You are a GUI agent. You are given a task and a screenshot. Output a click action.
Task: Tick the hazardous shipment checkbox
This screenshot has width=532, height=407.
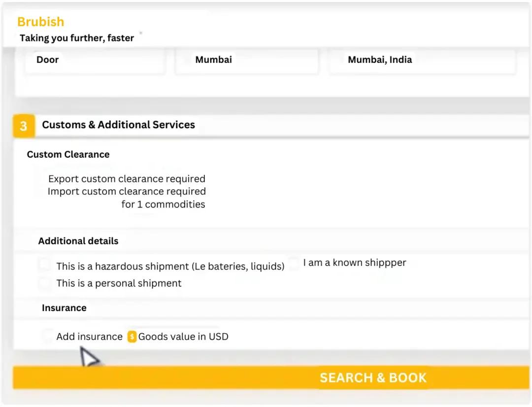(x=45, y=266)
